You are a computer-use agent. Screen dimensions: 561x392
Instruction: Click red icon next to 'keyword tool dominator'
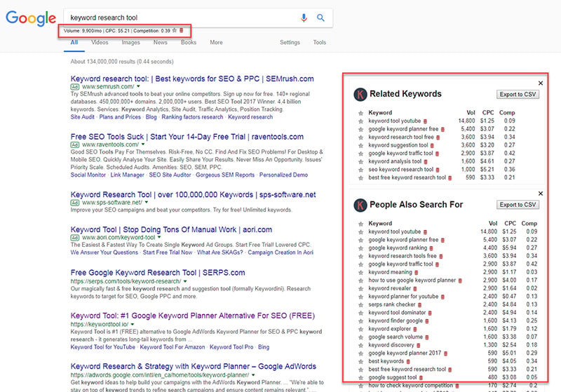tap(430, 313)
